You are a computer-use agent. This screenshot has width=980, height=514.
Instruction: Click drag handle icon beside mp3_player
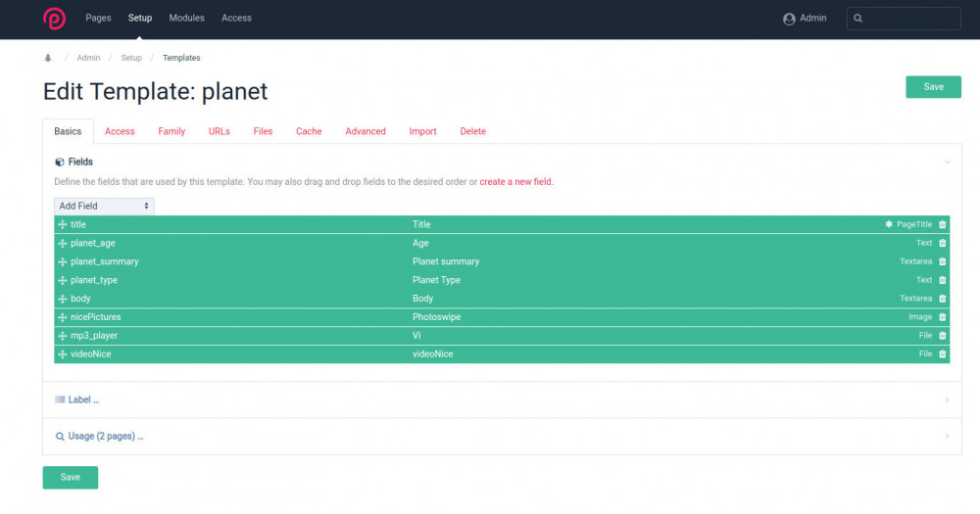(63, 336)
